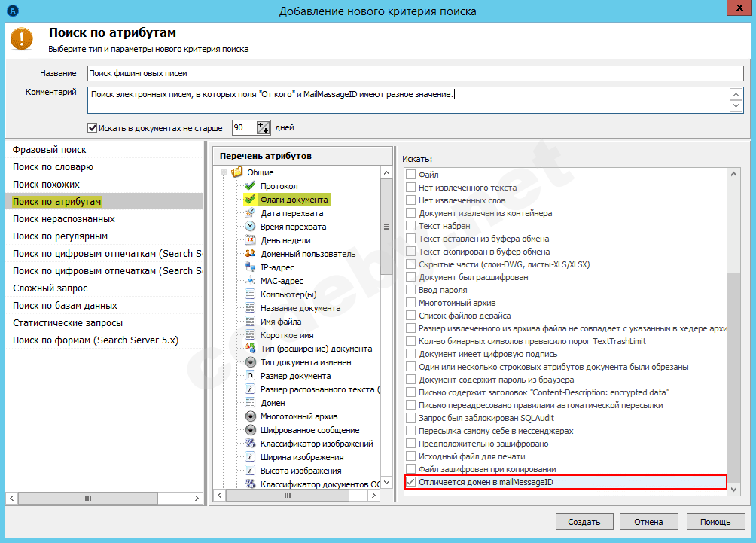Viewport: 756px width, 543px height.
Task: Check the Файл flag checkbox
Action: pos(411,175)
